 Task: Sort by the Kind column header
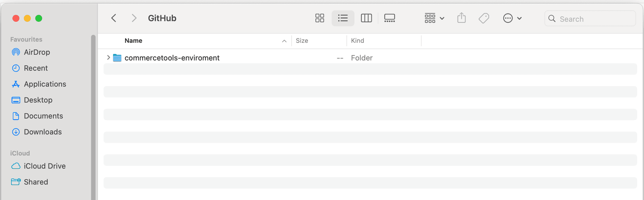pyautogui.click(x=357, y=41)
